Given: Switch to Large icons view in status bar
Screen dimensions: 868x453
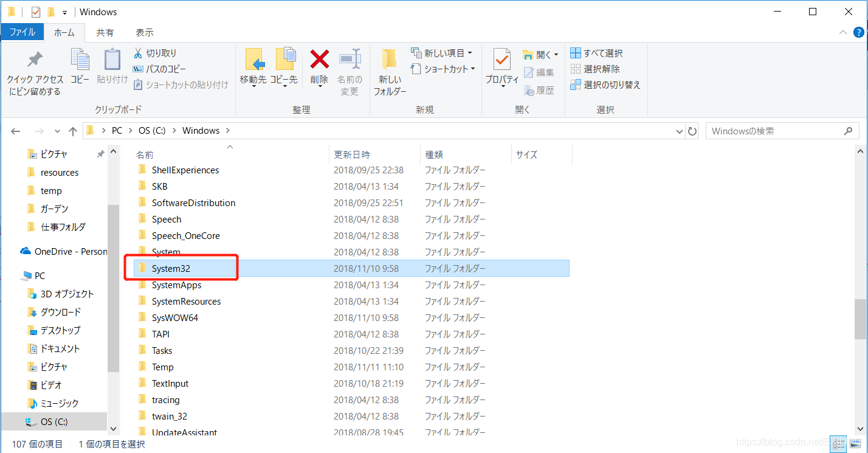Looking at the screenshot, I should click(855, 444).
